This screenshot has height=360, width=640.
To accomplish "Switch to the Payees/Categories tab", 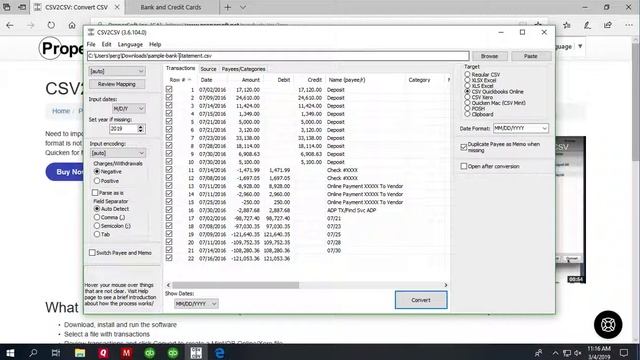I will 243,69.
